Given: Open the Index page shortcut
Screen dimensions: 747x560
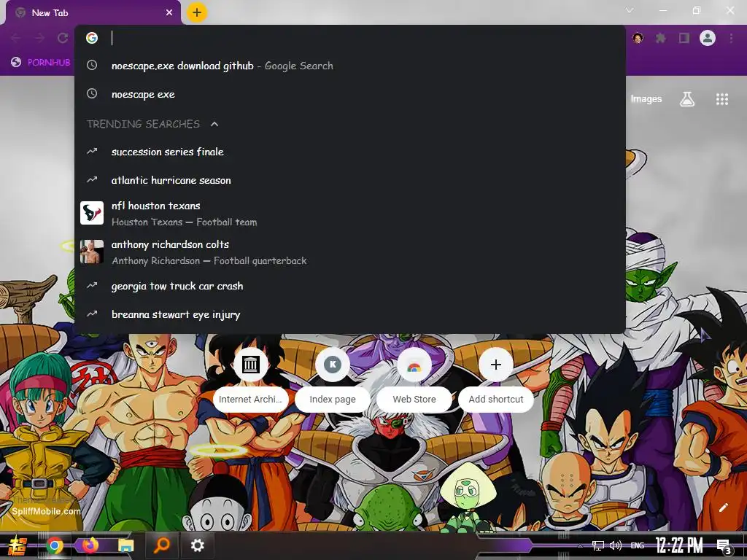Looking at the screenshot, I should click(333, 378).
